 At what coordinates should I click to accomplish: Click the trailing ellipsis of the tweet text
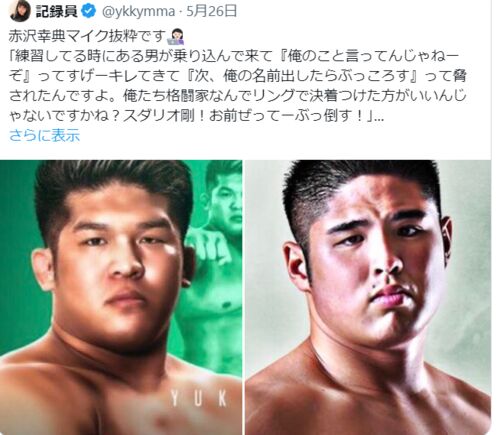(x=379, y=117)
